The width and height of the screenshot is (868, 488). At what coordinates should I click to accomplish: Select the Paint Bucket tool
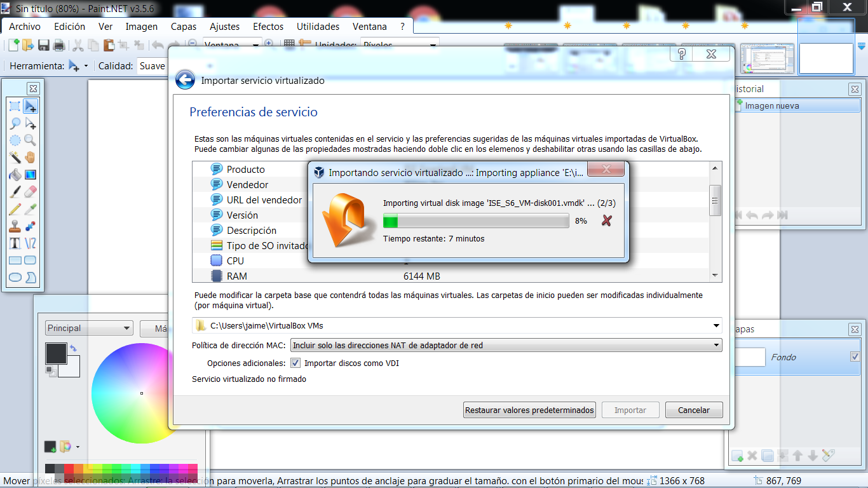point(15,175)
